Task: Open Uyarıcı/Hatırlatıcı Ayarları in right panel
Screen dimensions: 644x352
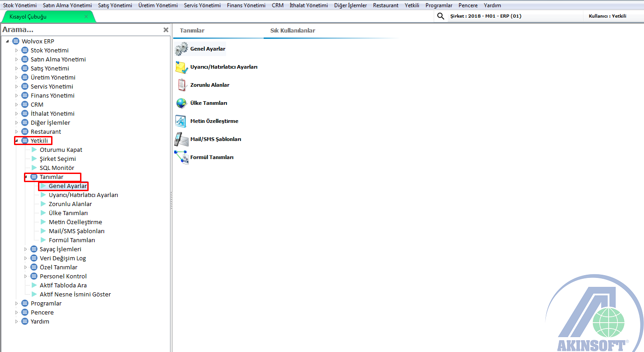Action: coord(224,67)
